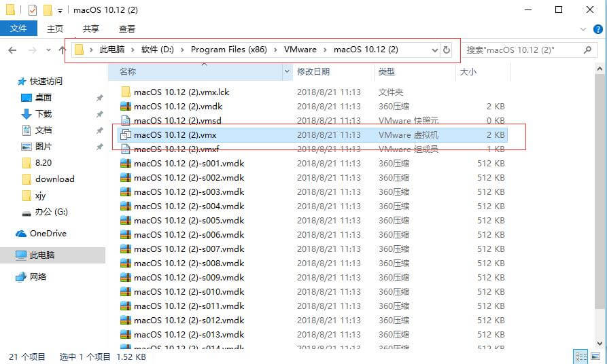Click the search magnifier icon

tap(588, 50)
